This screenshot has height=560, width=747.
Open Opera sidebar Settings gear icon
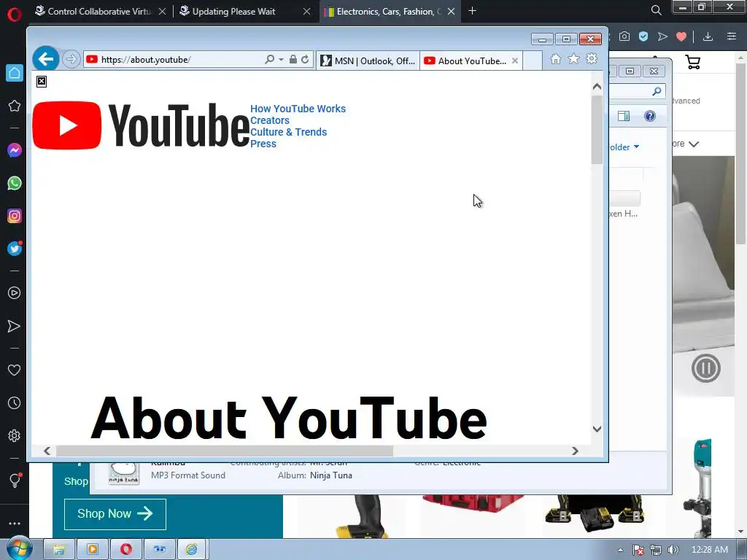pyautogui.click(x=15, y=436)
